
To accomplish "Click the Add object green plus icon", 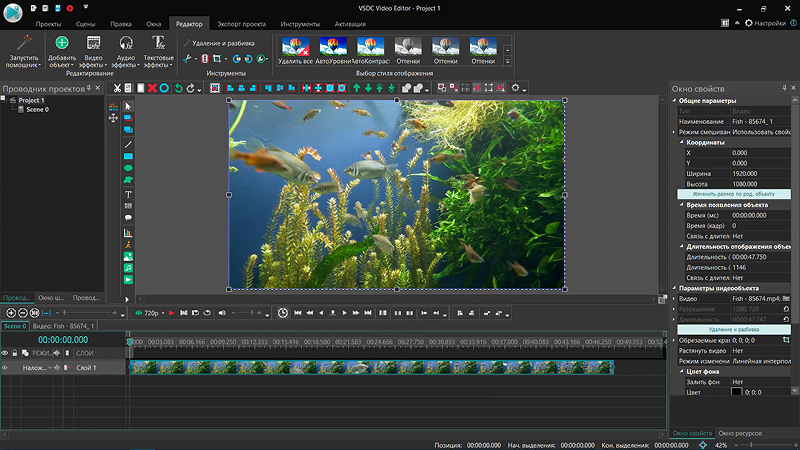I will pos(62,43).
